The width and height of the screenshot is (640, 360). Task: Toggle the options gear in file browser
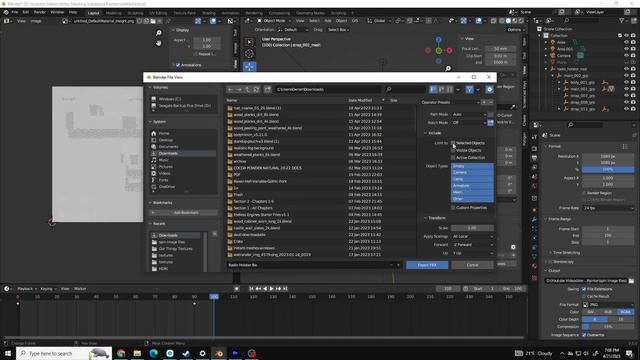pos(489,89)
